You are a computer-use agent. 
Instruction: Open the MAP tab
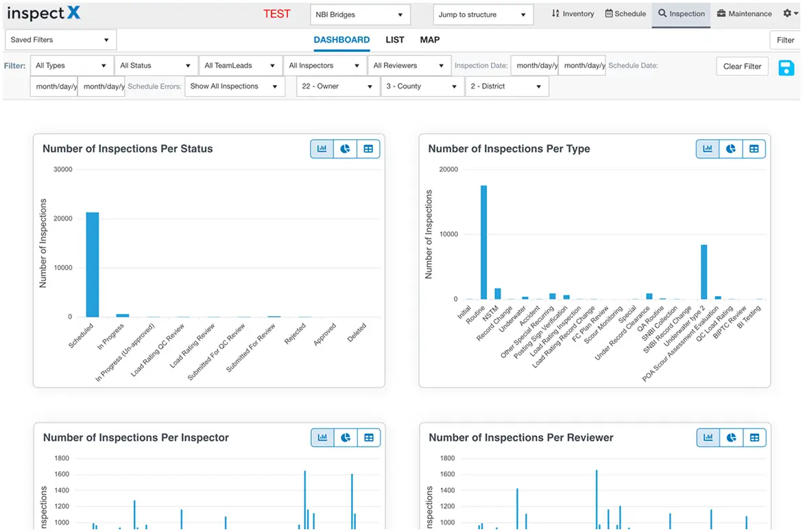pos(429,40)
